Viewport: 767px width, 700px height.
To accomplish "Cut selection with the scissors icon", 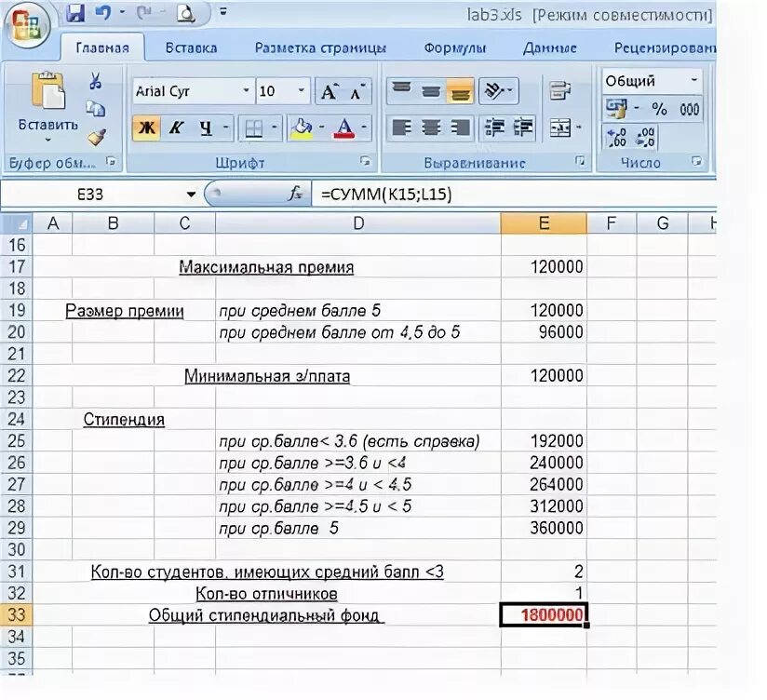I will (95, 81).
